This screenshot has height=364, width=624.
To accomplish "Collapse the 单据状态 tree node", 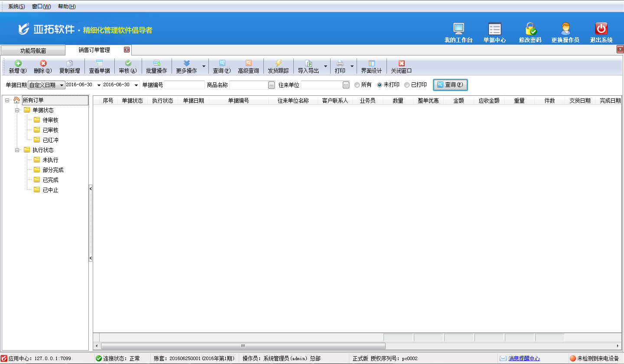I will [17, 110].
